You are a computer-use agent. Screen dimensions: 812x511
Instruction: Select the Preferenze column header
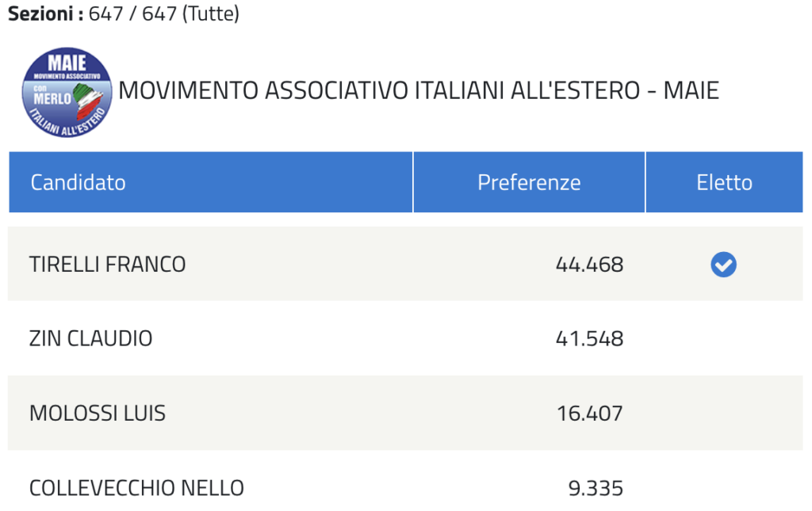pos(529,182)
